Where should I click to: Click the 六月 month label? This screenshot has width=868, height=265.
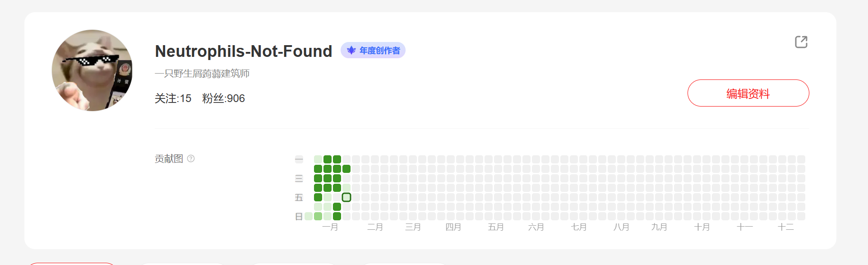[x=536, y=227]
